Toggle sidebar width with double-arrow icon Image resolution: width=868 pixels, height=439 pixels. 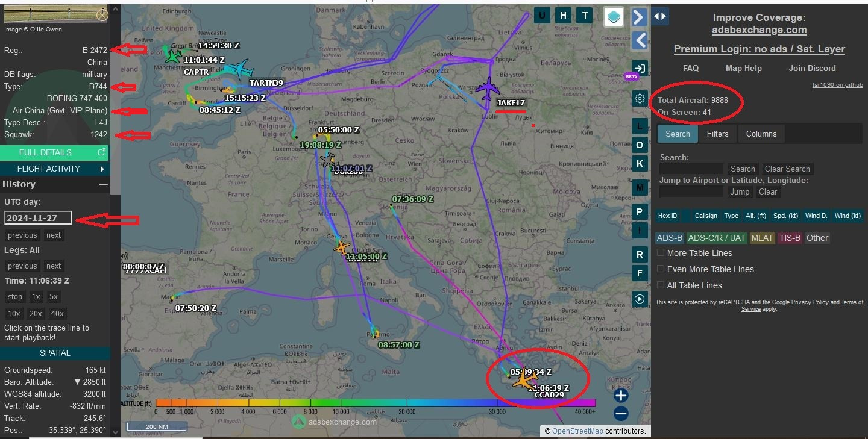[660, 17]
